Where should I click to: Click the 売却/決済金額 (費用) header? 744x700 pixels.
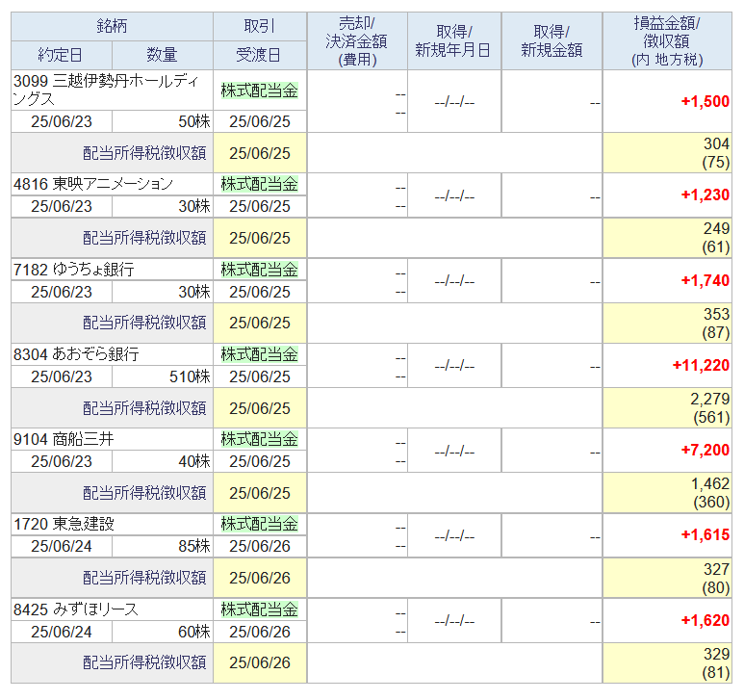tap(357, 40)
